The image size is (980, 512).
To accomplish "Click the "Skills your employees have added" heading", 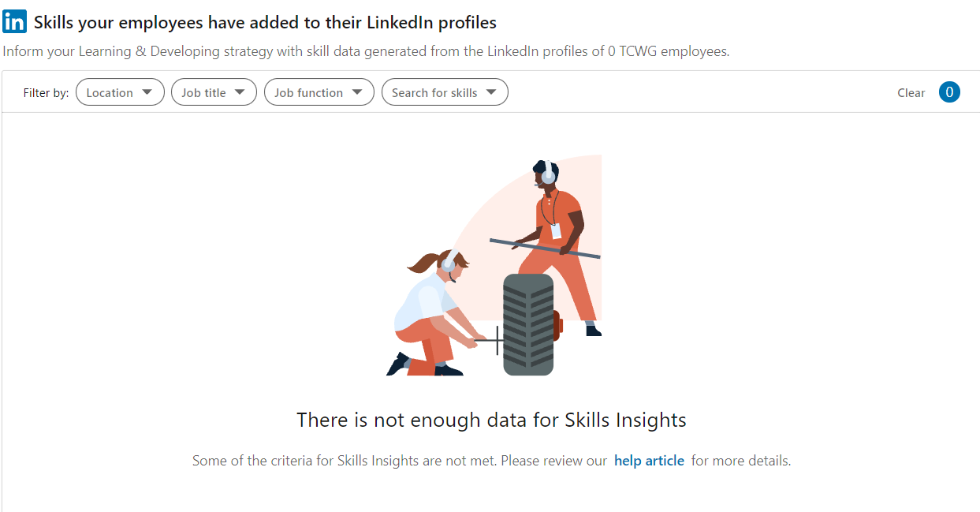I will [x=265, y=22].
